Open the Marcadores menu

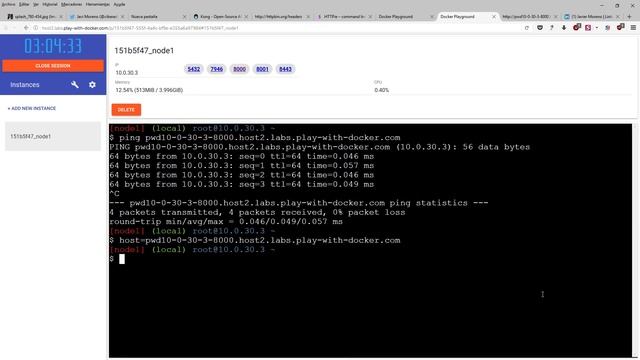click(71, 4)
